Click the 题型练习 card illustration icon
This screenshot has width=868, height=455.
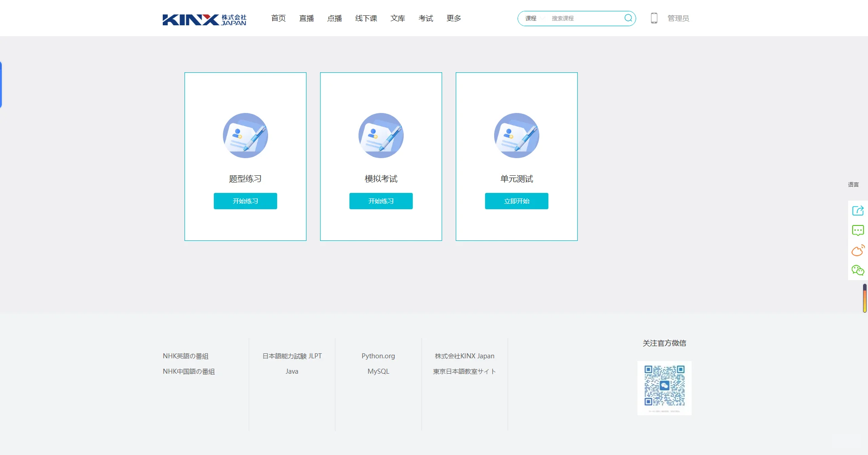[245, 136]
